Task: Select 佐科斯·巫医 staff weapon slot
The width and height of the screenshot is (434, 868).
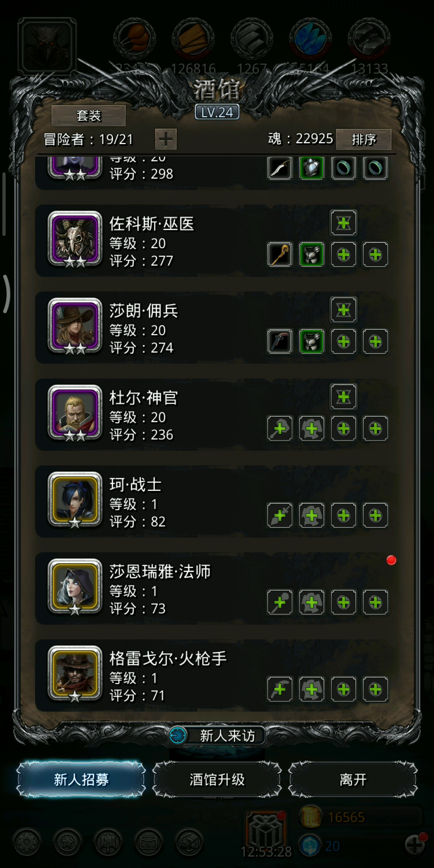Action: (280, 255)
